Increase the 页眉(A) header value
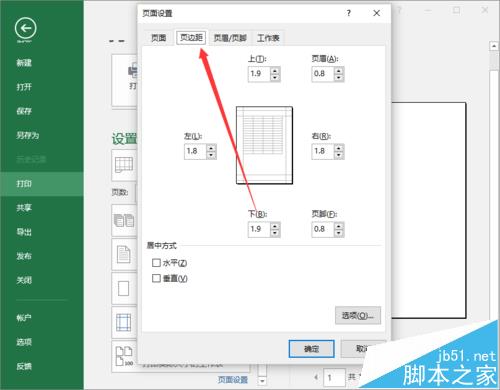The image size is (500, 390). pos(339,70)
